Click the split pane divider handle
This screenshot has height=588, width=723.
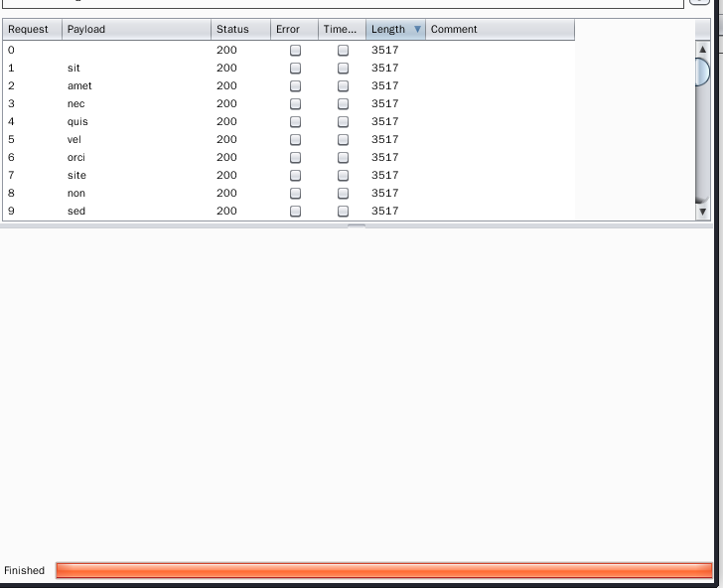coord(357,226)
